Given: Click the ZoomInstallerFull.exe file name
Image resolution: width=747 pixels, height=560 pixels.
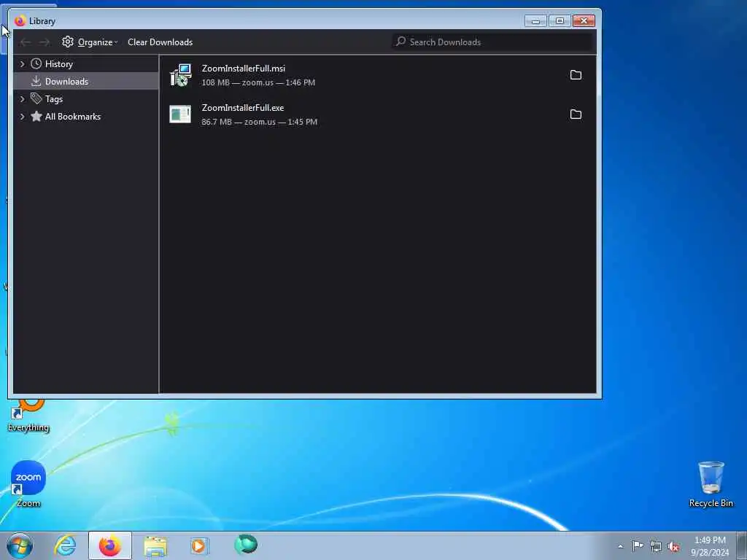Looking at the screenshot, I should tap(242, 108).
